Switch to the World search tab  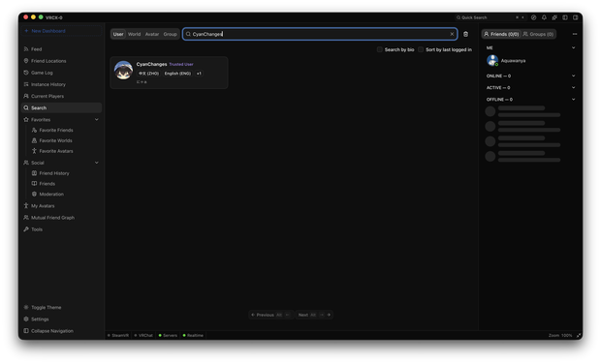click(x=134, y=34)
